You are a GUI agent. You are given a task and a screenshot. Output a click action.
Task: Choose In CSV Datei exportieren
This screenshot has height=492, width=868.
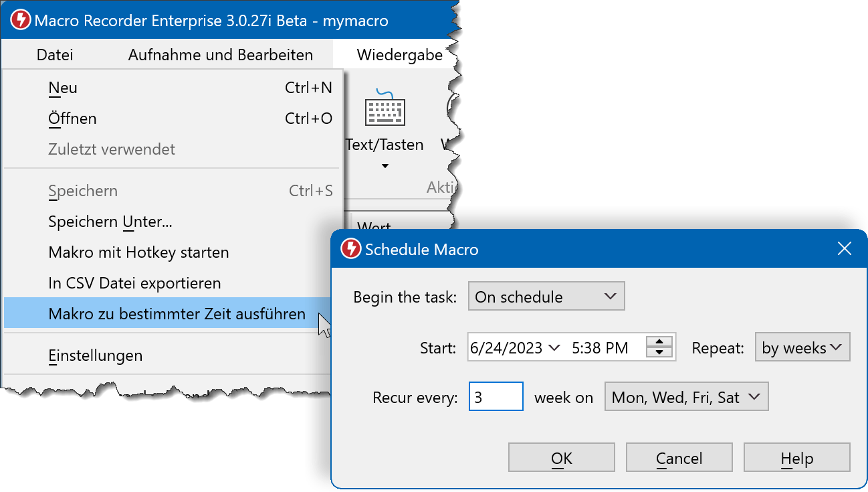(x=134, y=283)
